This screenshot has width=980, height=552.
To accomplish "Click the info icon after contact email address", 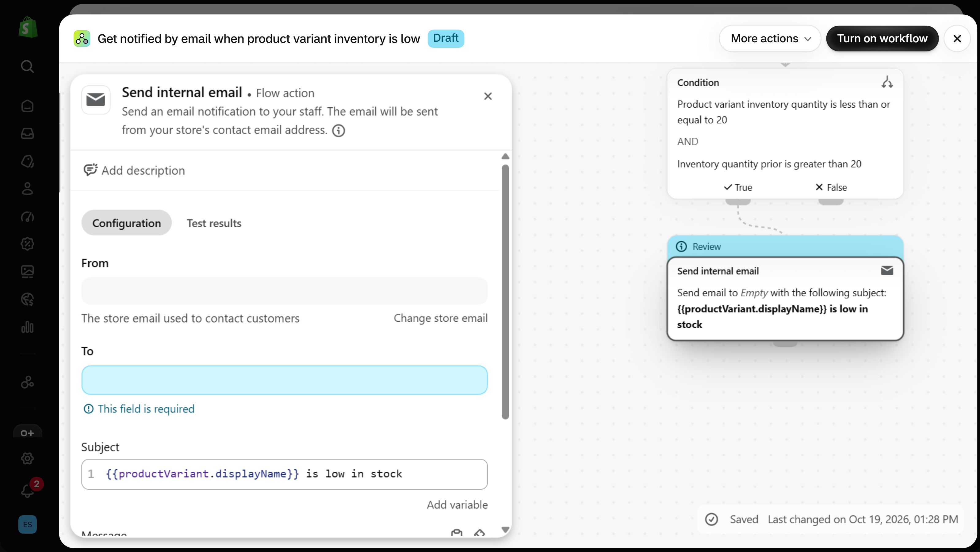I will (338, 130).
